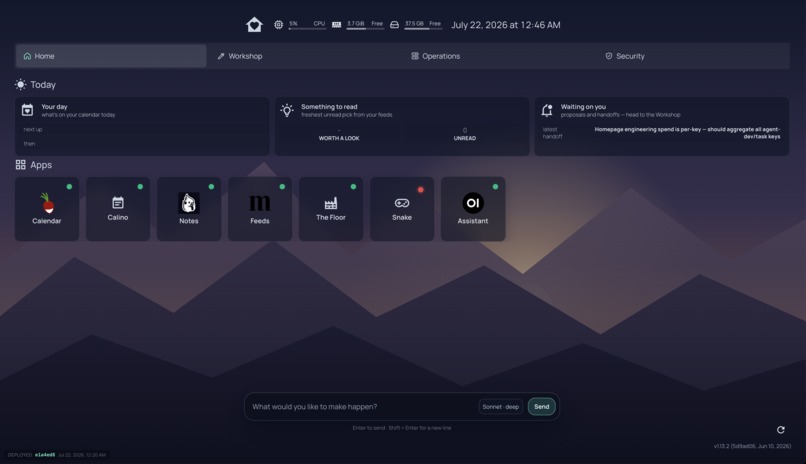Screen dimensions: 806x464
Task: Click the v1.13.2 version text
Action: coord(752,446)
